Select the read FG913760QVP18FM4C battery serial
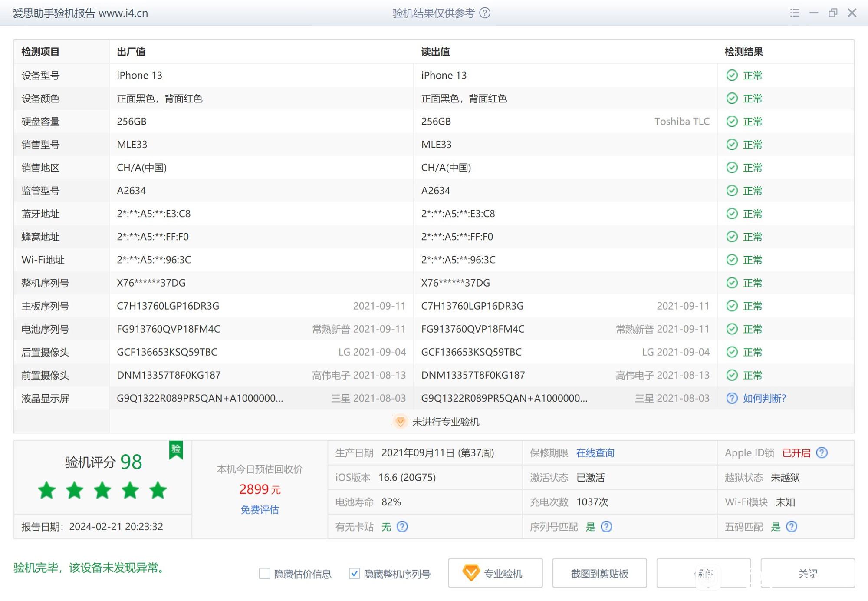Viewport: 868px width, 601px height. [473, 329]
